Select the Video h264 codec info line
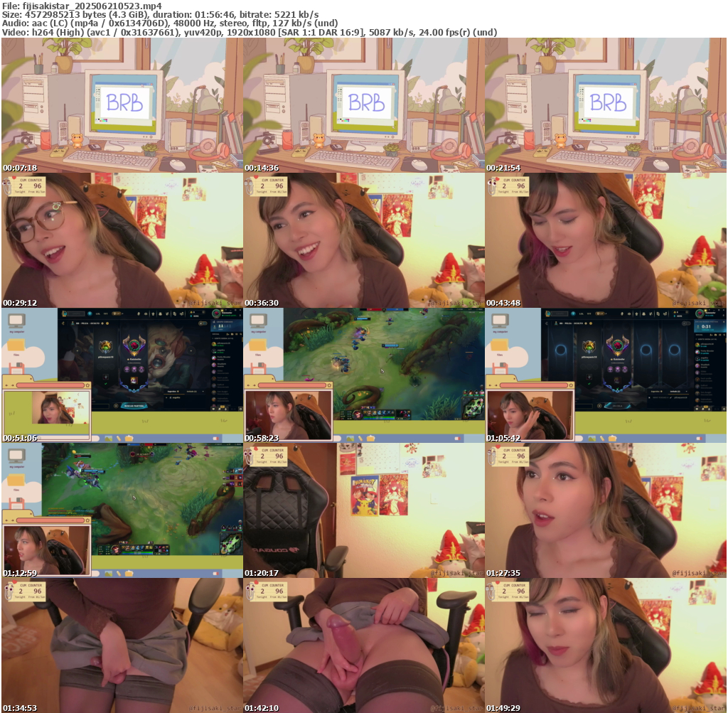Image resolution: width=728 pixels, height=713 pixels. click(x=250, y=33)
